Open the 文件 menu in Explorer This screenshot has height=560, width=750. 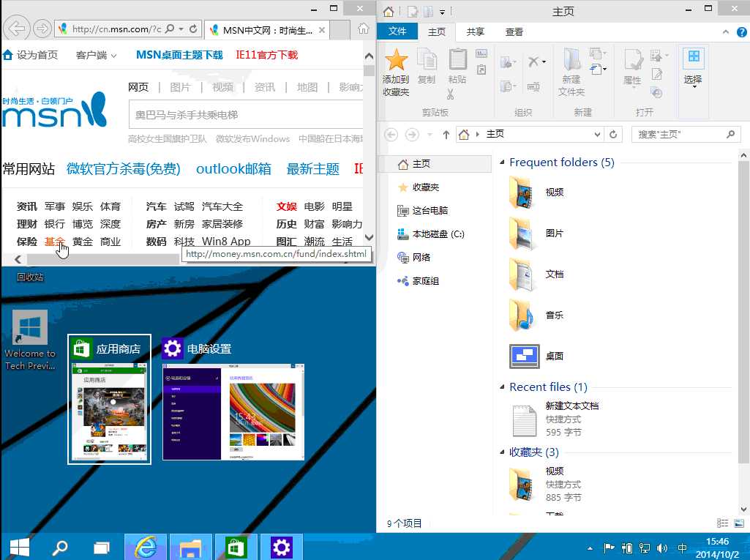(397, 31)
